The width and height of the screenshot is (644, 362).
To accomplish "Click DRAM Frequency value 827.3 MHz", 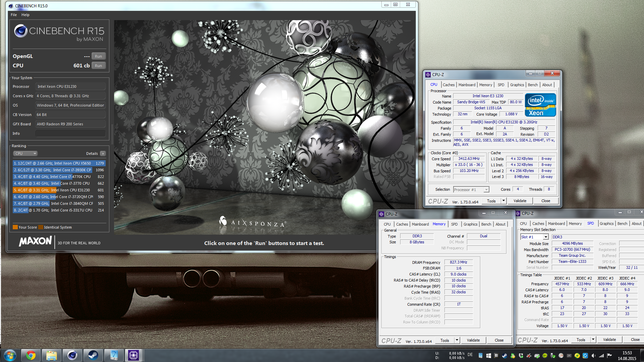I will tap(459, 262).
